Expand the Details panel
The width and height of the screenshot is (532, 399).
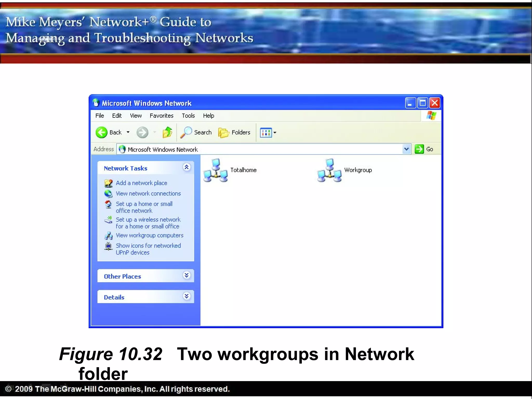(x=187, y=296)
